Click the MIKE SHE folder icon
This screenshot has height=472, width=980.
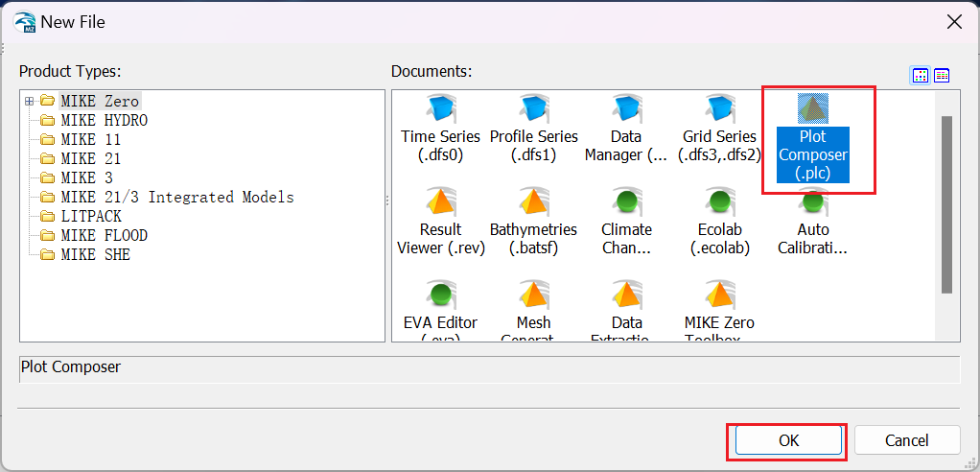(x=48, y=256)
